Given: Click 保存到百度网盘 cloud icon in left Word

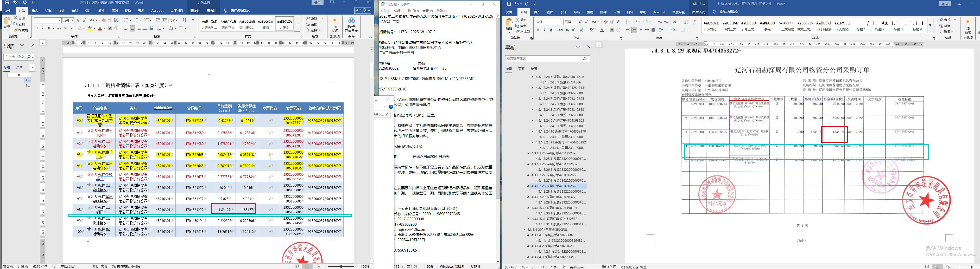Looking at the screenshot, I should pyautogui.click(x=351, y=21).
